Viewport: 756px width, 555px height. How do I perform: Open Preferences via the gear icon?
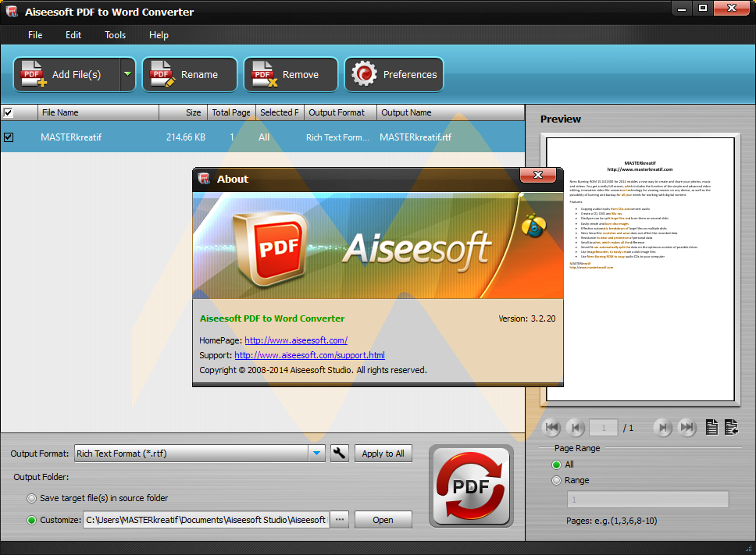362,74
